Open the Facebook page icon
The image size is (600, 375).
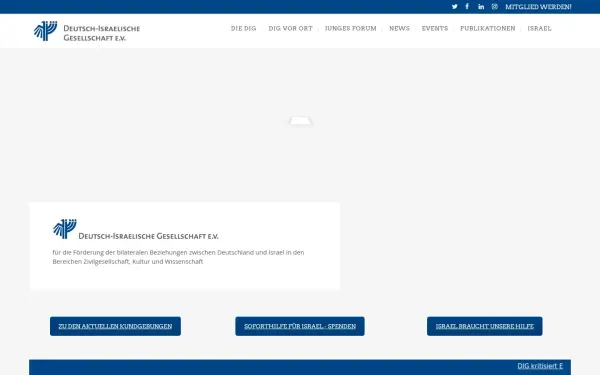click(467, 7)
